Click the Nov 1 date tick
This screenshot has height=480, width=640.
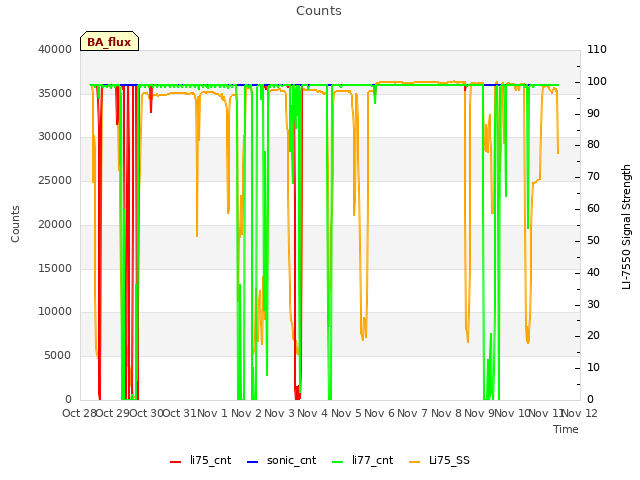212,413
